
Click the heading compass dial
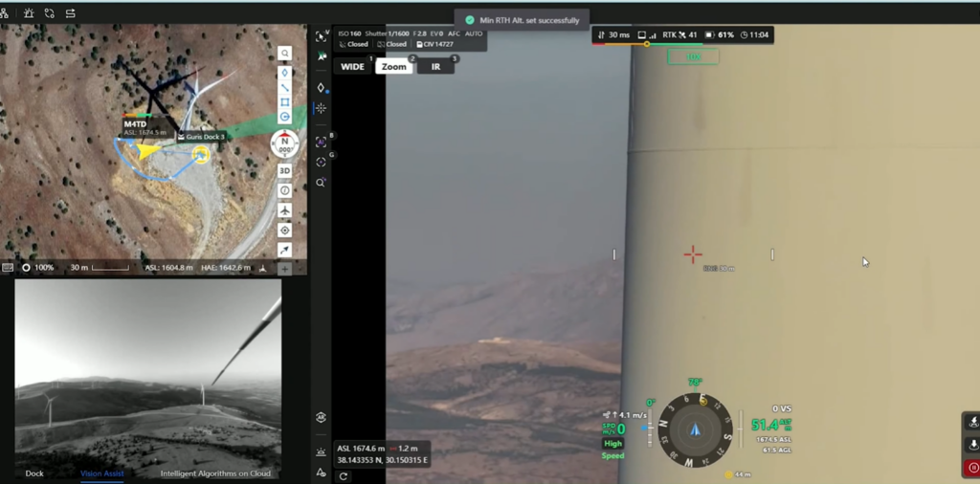pyautogui.click(x=696, y=429)
